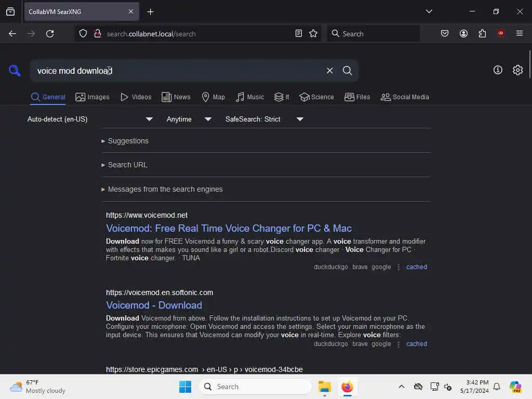Click the https://voicemod.en.softonic.com URL
Screen dimensions: 532x399
(x=159, y=292)
